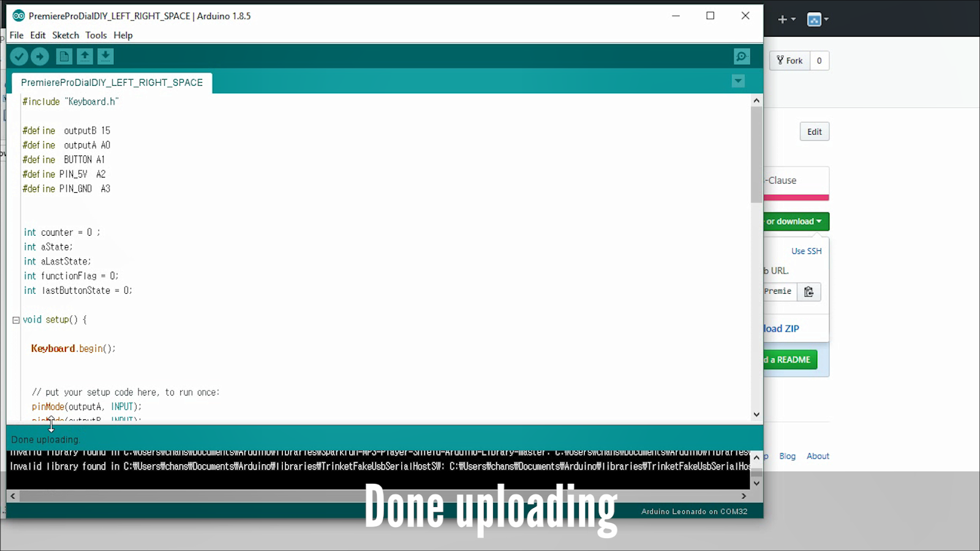Image resolution: width=980 pixels, height=551 pixels.
Task: Open the tab options dropdown arrow
Action: pyautogui.click(x=738, y=81)
